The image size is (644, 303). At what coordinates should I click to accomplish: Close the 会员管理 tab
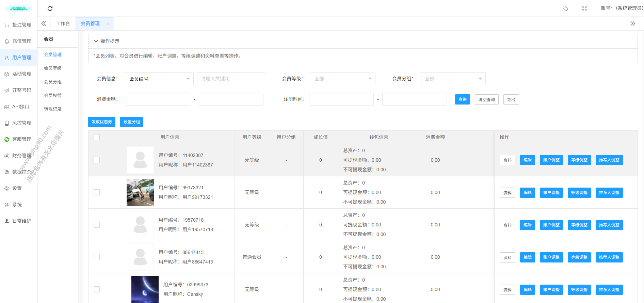pos(108,23)
